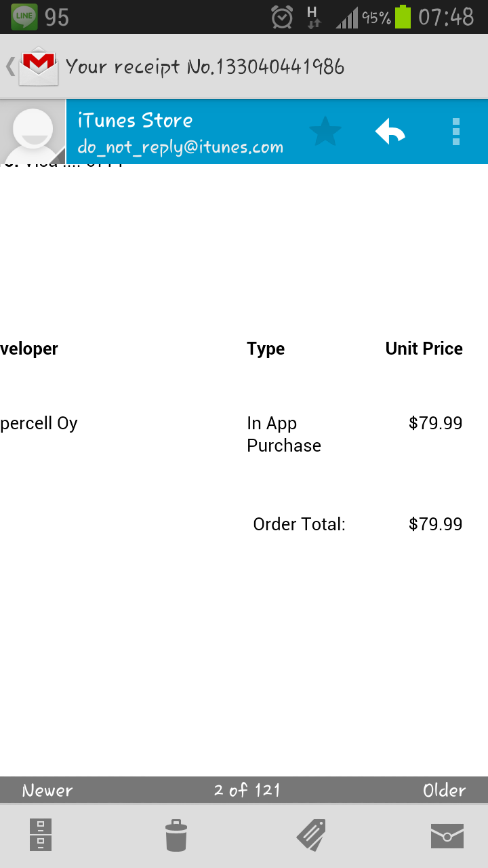Change labels with the tag icon

tap(311, 835)
